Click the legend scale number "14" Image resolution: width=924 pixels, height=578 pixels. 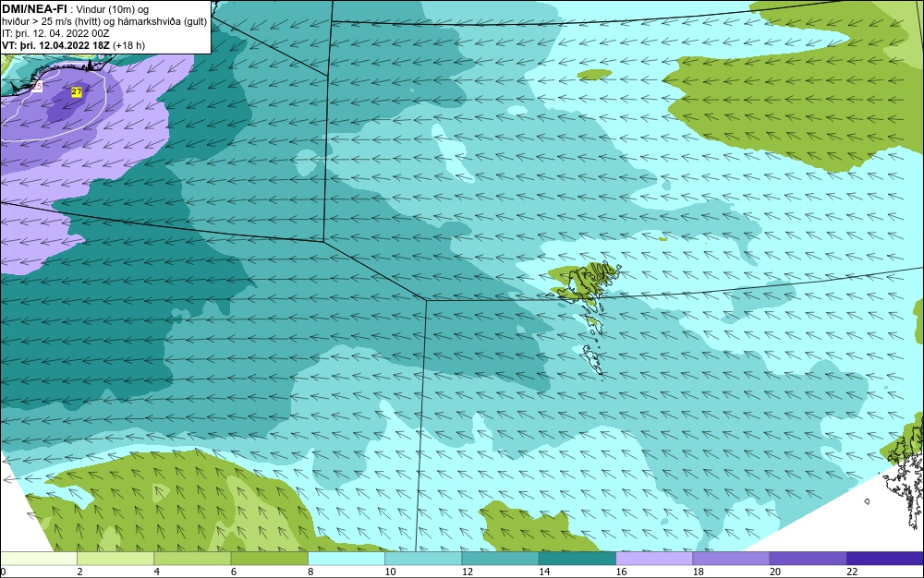[544, 572]
